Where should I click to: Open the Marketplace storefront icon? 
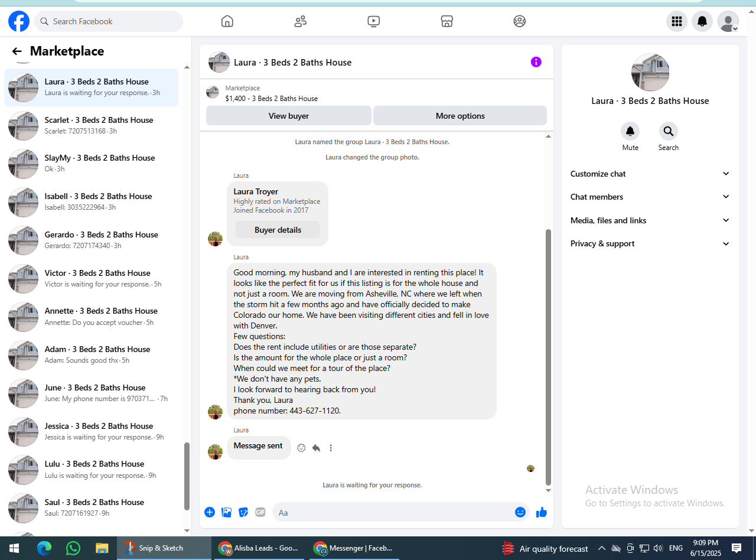tap(447, 21)
